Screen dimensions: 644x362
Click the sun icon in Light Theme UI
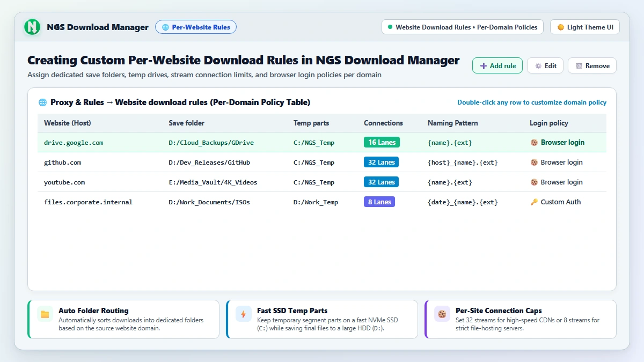(x=561, y=27)
